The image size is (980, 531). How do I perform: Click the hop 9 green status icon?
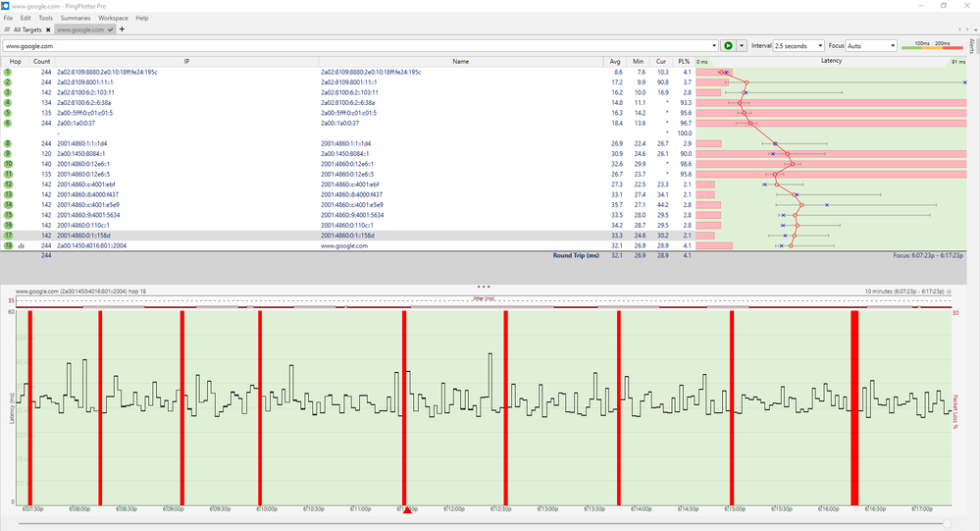(x=7, y=153)
